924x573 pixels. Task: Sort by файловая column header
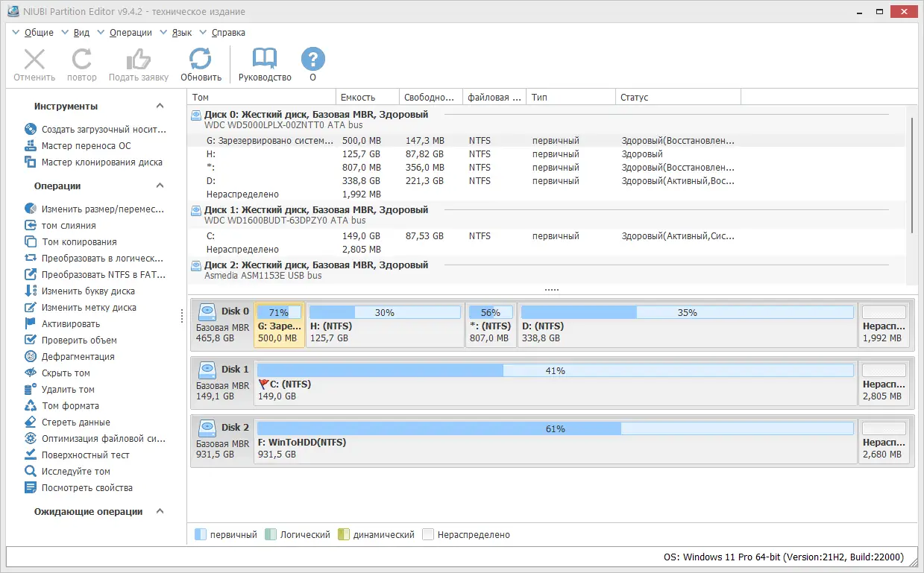pyautogui.click(x=494, y=98)
